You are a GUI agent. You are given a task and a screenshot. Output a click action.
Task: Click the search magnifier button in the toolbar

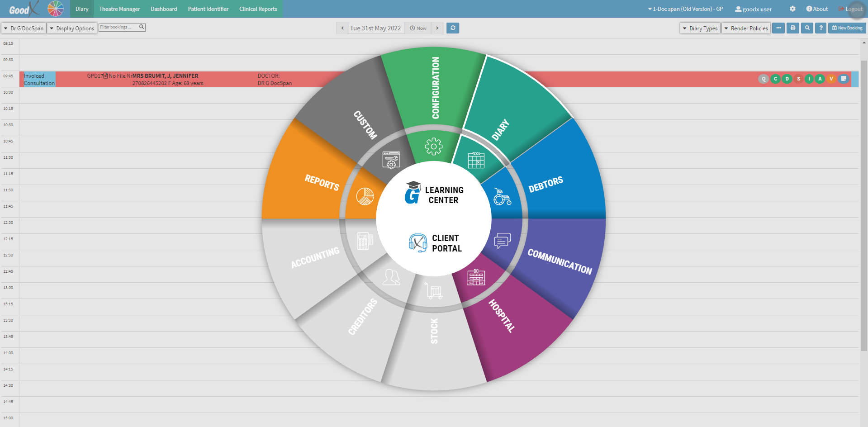click(807, 28)
